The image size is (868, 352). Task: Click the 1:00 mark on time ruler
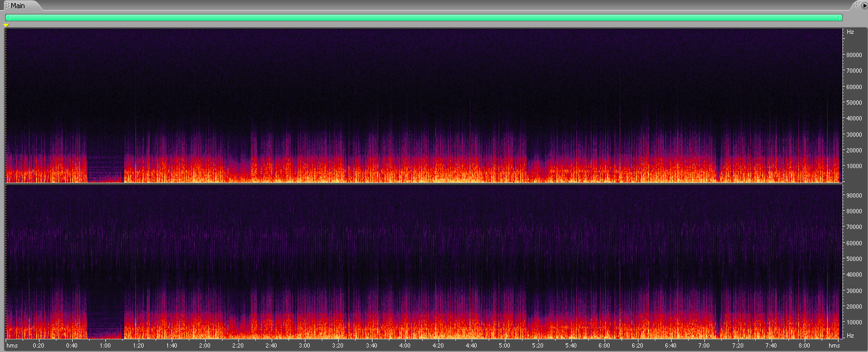(105, 346)
